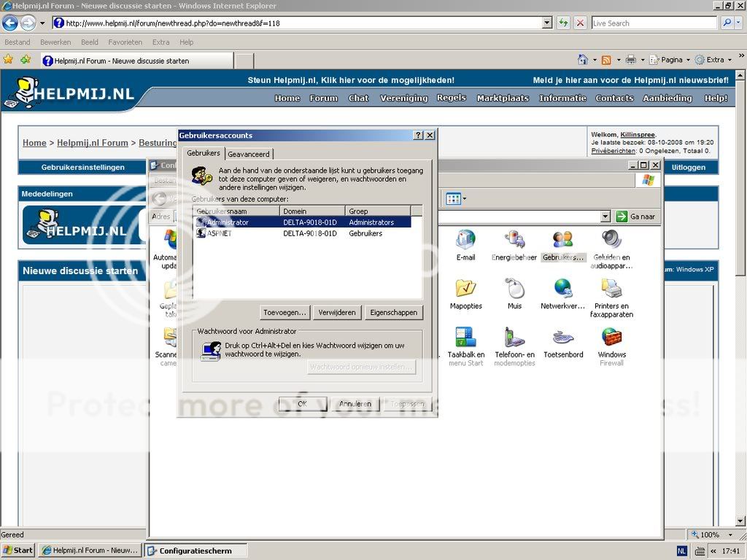Click the browser Stop loading icon
This screenshot has width=747, height=560.
(580, 23)
